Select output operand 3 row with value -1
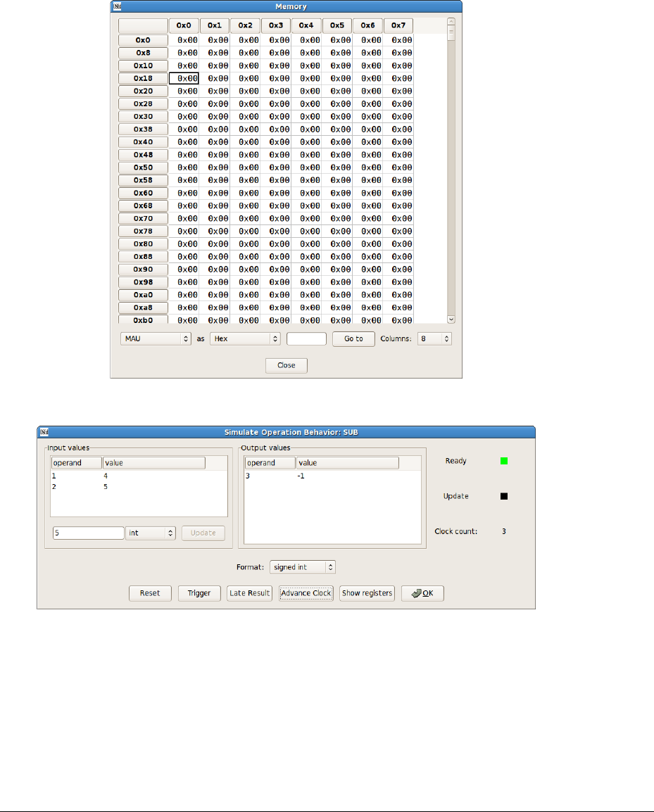The width and height of the screenshot is (654, 812). coord(332,476)
